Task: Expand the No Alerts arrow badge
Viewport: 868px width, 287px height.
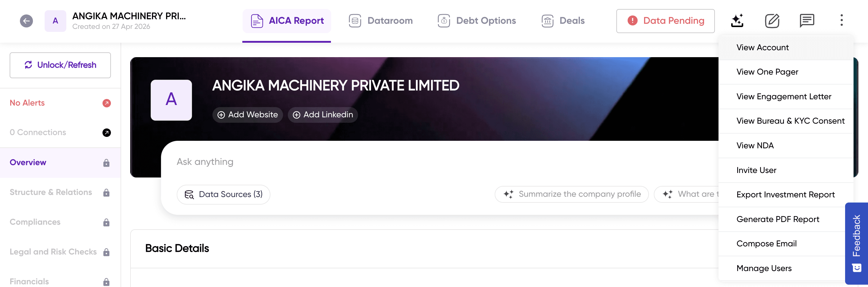Action: [106, 103]
